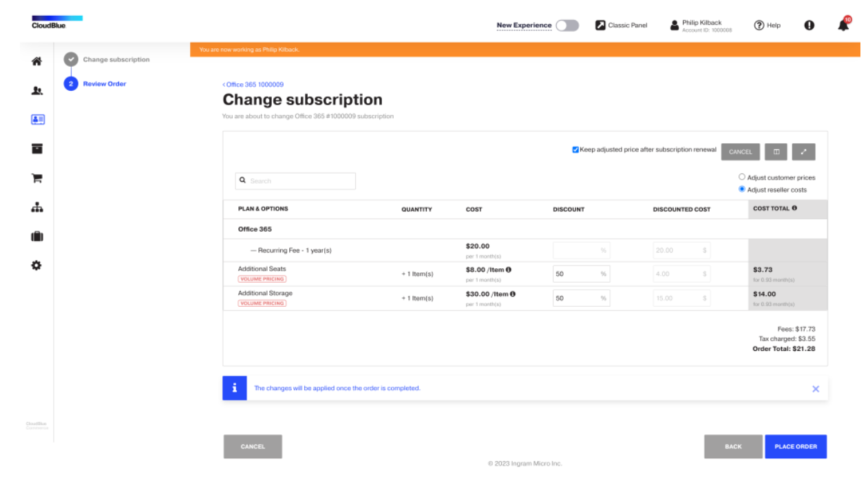
Task: Open the briefcase sidebar icon
Action: [x=36, y=235]
